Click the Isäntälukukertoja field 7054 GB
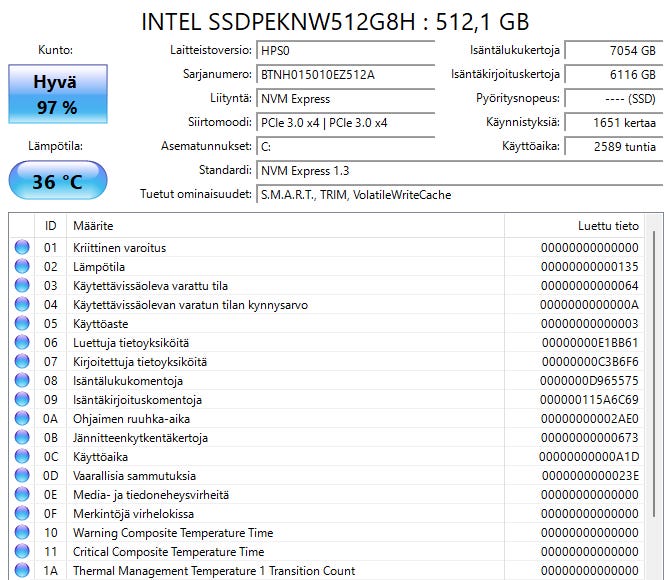 coord(614,51)
